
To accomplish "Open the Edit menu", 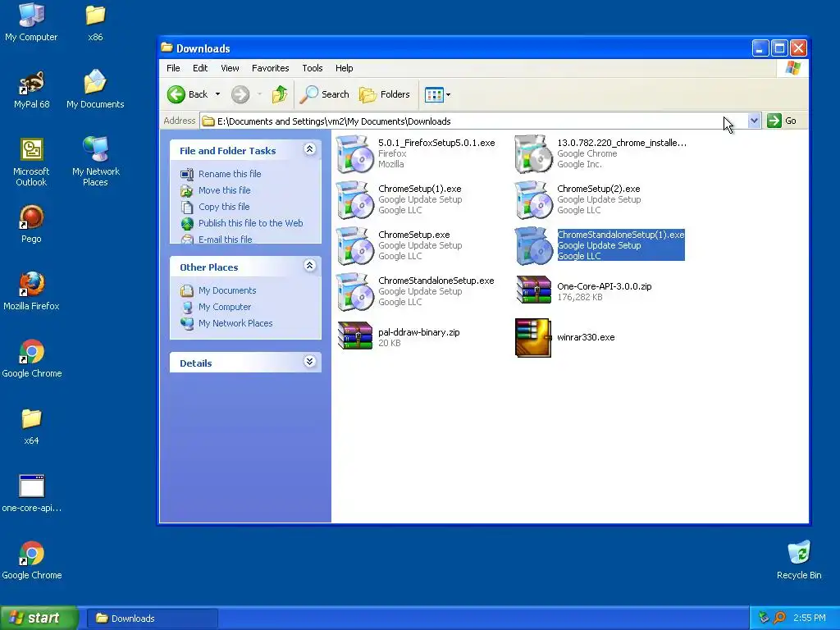I will [200, 68].
